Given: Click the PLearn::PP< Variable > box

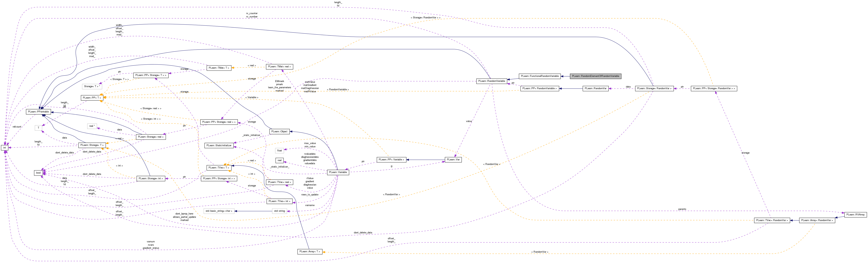Looking at the screenshot, I should [x=391, y=160].
